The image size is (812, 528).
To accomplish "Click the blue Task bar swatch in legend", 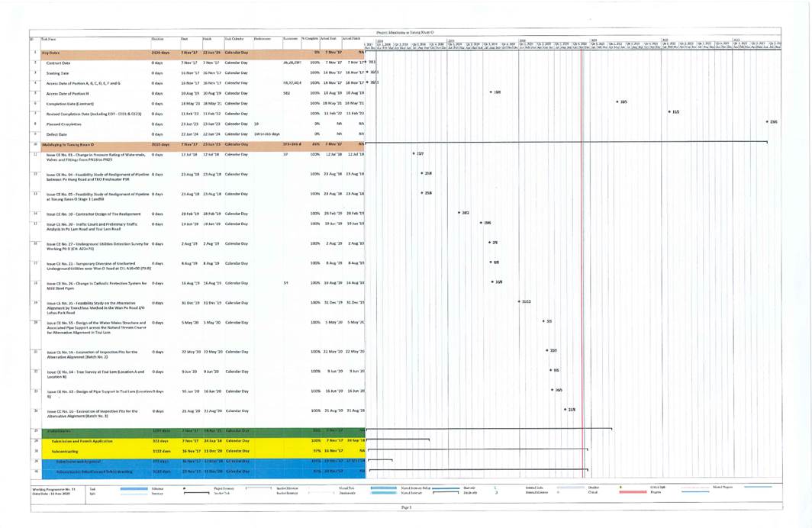I will (134, 488).
